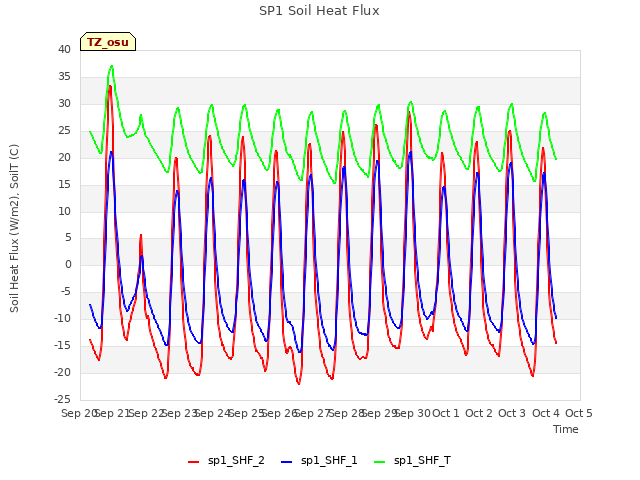The height and width of the screenshot is (480, 640).
Task: Click the sp1_SHF_2 legend entry
Action: pos(226,460)
